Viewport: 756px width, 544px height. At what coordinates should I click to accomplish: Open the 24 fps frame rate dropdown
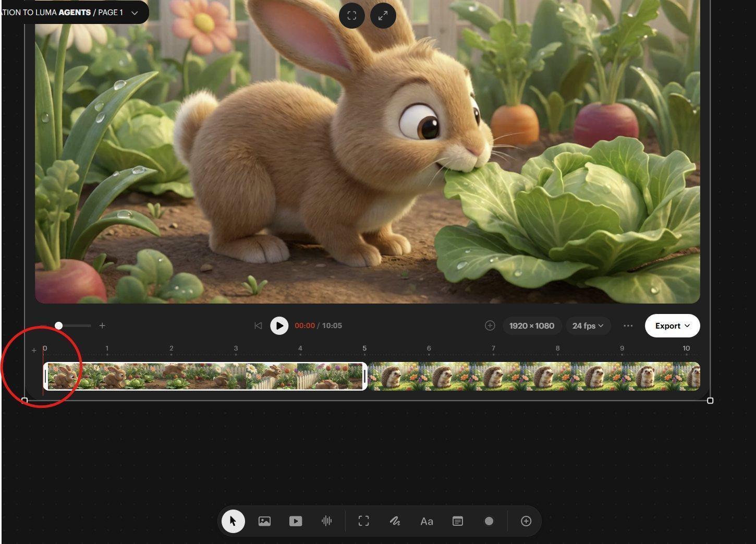[x=588, y=325]
